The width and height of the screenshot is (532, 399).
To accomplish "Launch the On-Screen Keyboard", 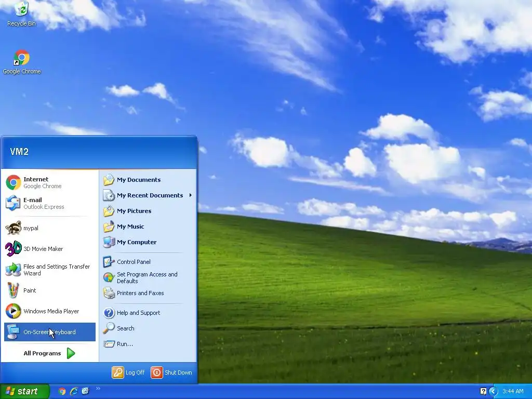I will click(x=49, y=332).
